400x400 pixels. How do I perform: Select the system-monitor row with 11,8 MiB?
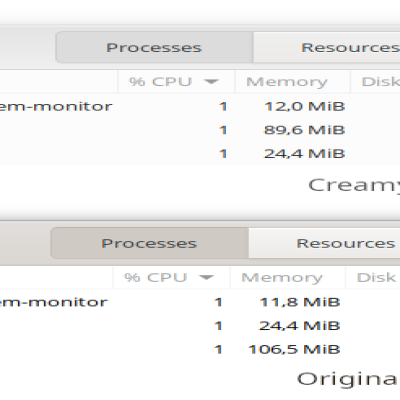pyautogui.click(x=200, y=302)
